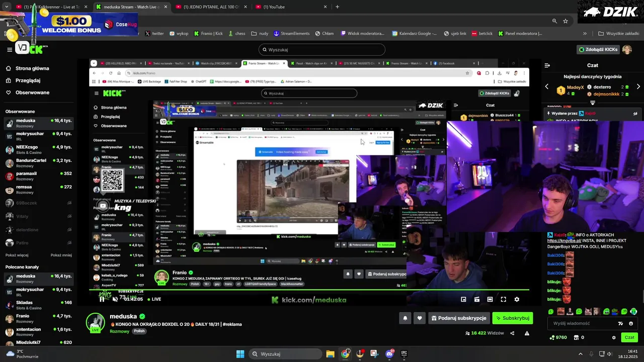The height and width of the screenshot is (362, 644).
Task: Open NEEXcsgo channel in followed list
Action: click(x=39, y=149)
